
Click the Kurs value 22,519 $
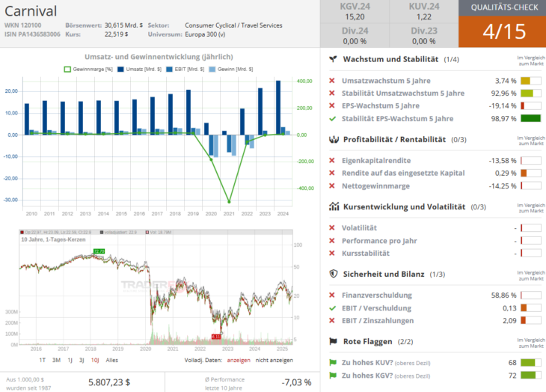[x=116, y=34]
